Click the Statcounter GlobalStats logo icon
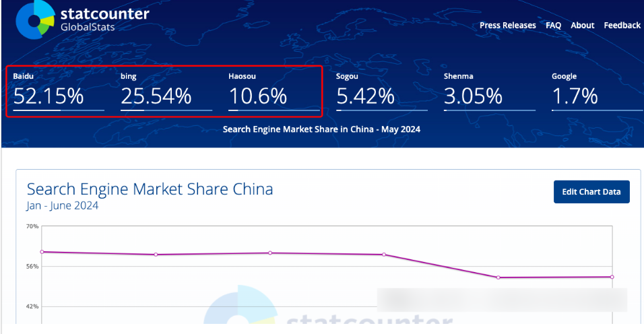Image resolution: width=644 pixels, height=334 pixels. click(x=35, y=20)
